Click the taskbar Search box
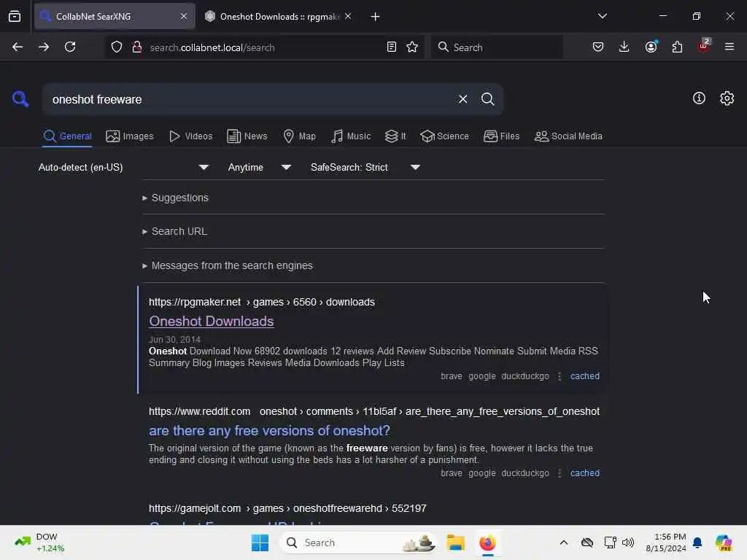Image resolution: width=747 pixels, height=560 pixels. click(357, 542)
